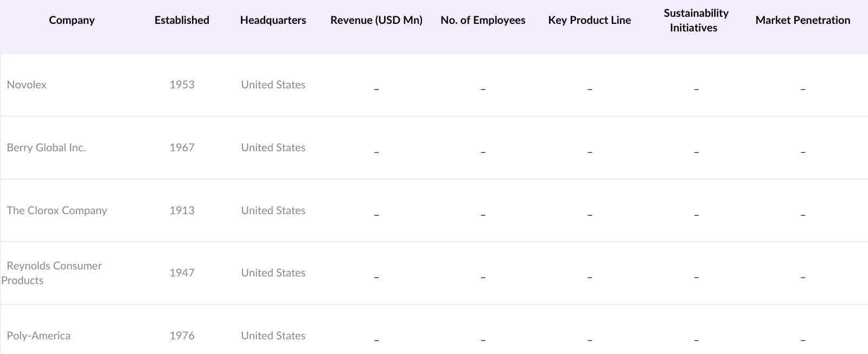Click the 1947 established cell

coord(182,273)
